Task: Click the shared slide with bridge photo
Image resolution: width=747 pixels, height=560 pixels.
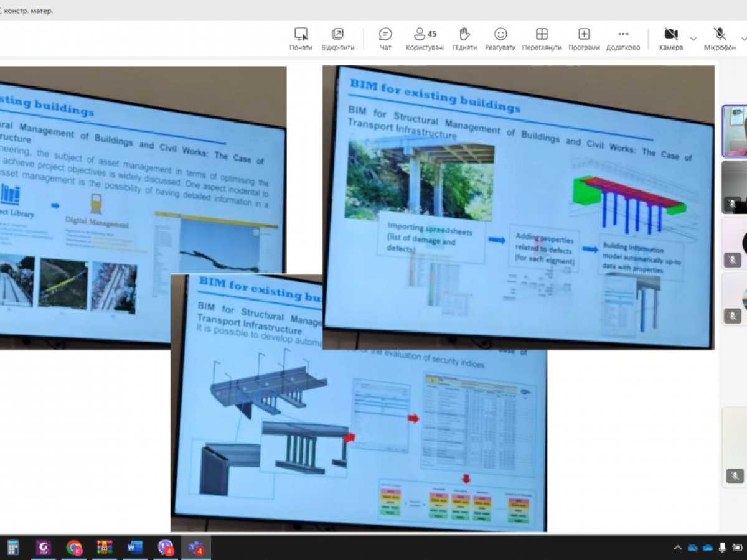Action: pos(517,205)
